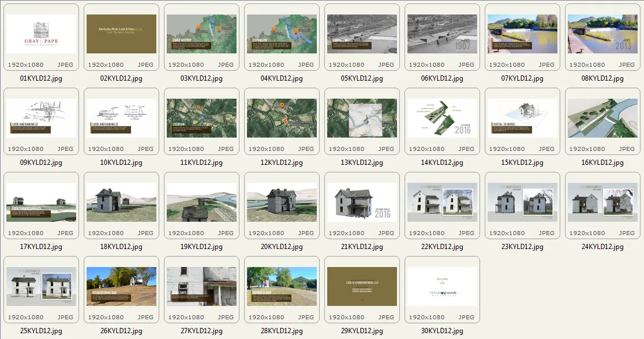The image size is (644, 339).
Task: Click the file name 04KYLD12.jpg
Action: click(282, 78)
